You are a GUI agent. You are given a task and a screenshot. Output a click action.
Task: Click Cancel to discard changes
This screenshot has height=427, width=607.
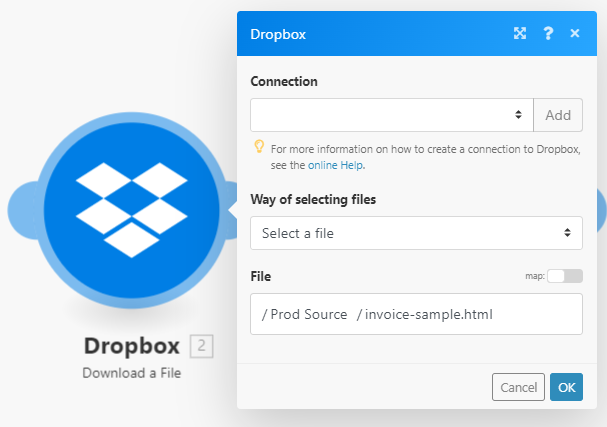518,387
